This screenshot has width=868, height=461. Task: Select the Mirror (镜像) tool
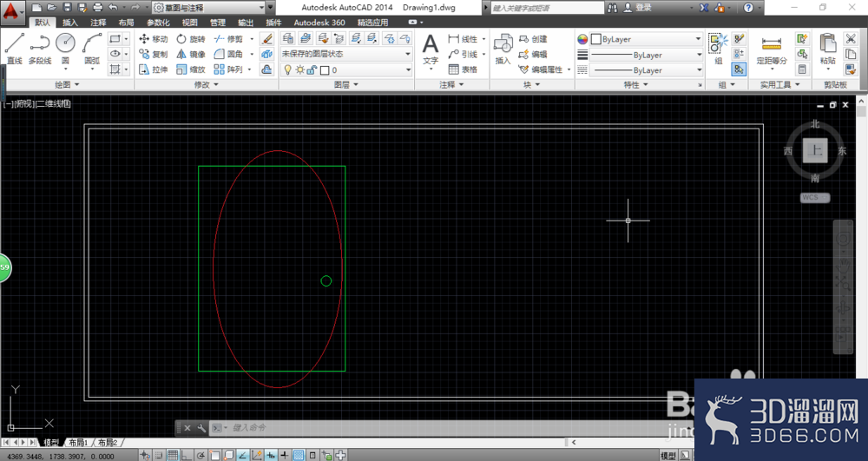tap(191, 54)
